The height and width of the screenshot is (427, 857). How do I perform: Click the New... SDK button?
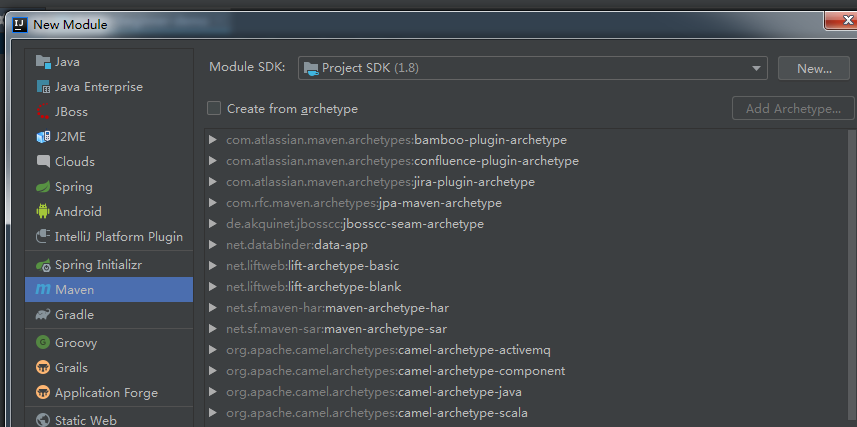point(814,68)
